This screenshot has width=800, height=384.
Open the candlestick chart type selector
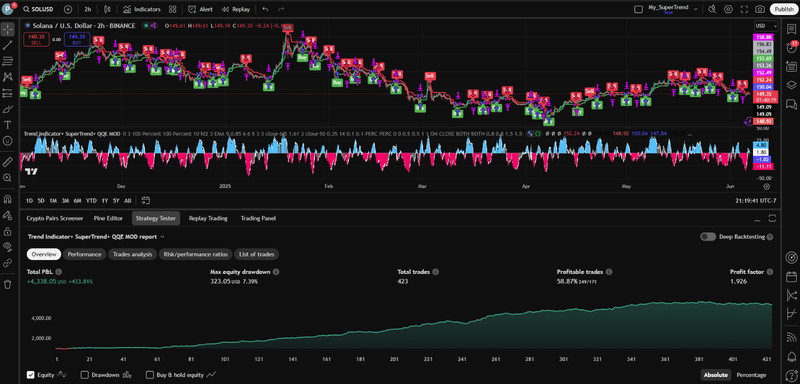click(107, 9)
